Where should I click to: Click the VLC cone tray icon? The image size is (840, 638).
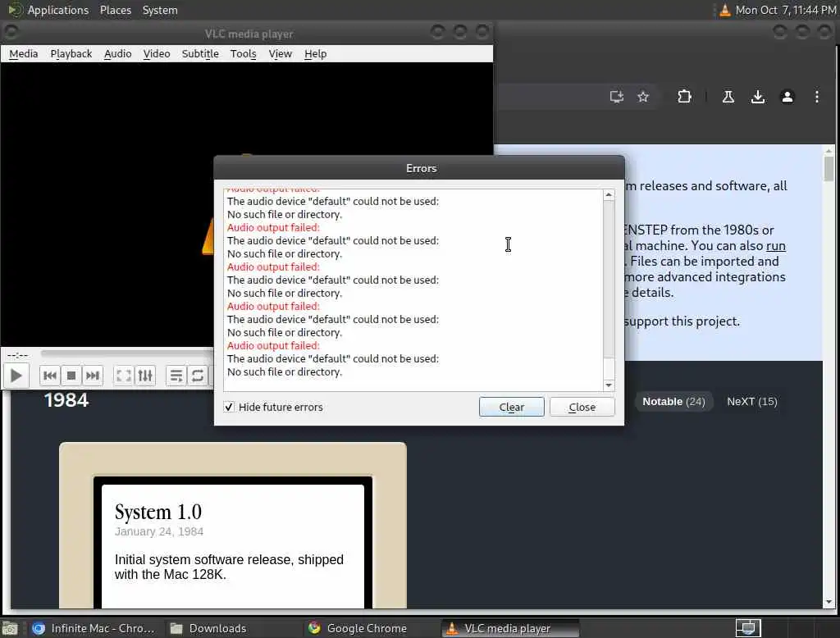pyautogui.click(x=724, y=10)
